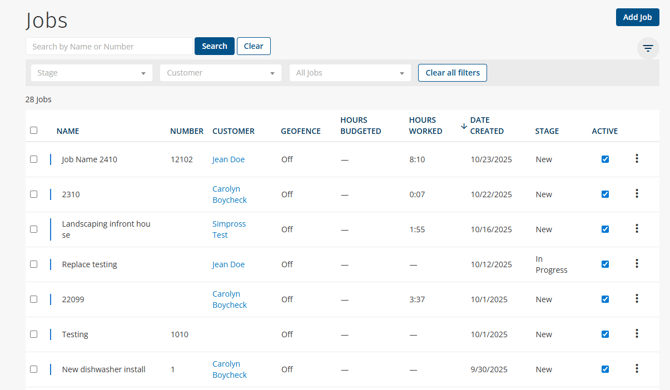Screen dimensions: 670x390
Task: Click the Clear search button
Action: pyautogui.click(x=253, y=46)
